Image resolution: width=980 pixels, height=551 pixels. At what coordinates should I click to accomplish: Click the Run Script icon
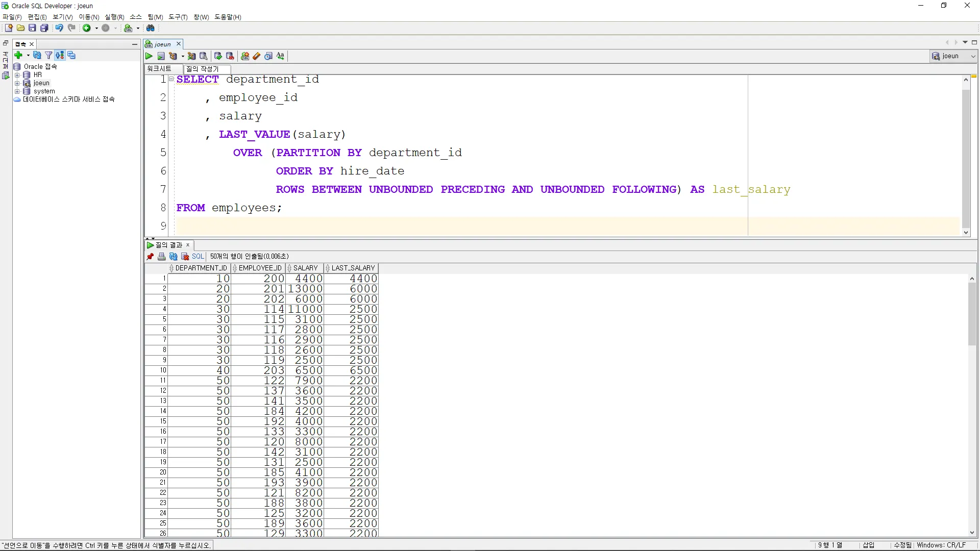[161, 56]
